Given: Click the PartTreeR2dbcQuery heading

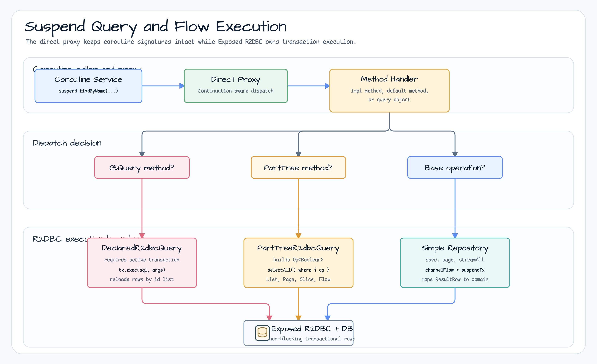Looking at the screenshot, I should 298,248.
